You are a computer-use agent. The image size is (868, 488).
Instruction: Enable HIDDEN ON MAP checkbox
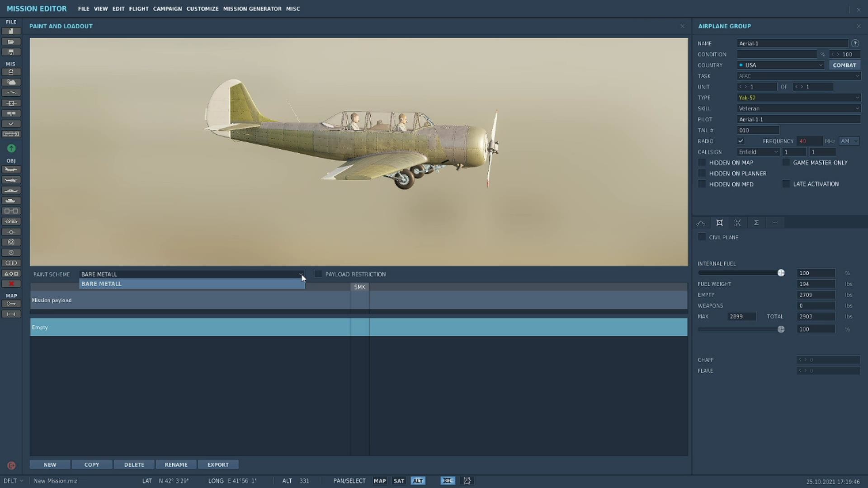click(702, 163)
